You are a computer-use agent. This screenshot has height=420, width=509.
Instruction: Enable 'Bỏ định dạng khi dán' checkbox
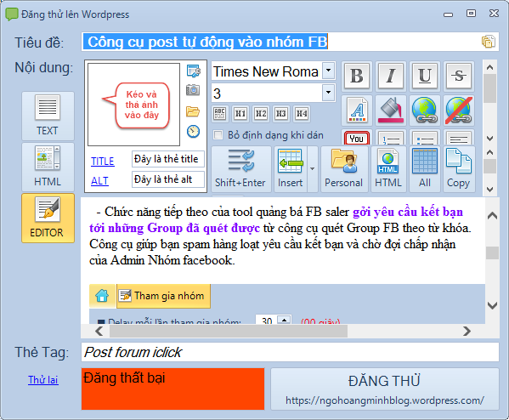[218, 135]
